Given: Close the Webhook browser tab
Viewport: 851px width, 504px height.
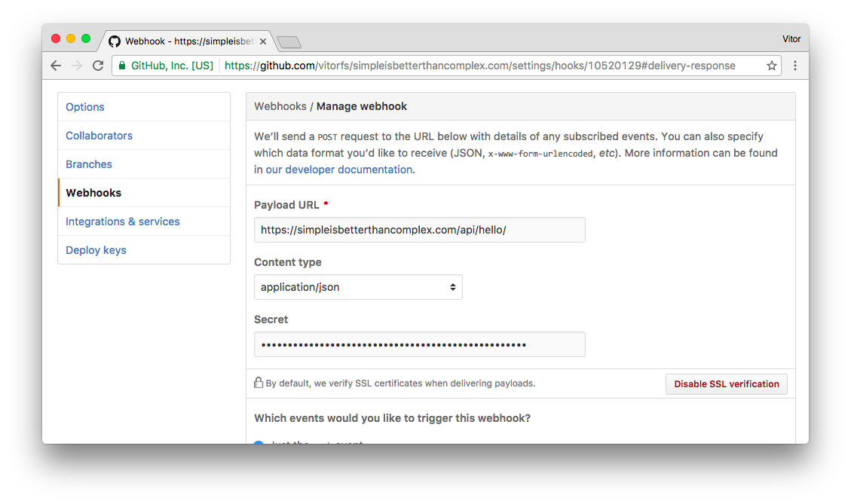Looking at the screenshot, I should point(262,41).
